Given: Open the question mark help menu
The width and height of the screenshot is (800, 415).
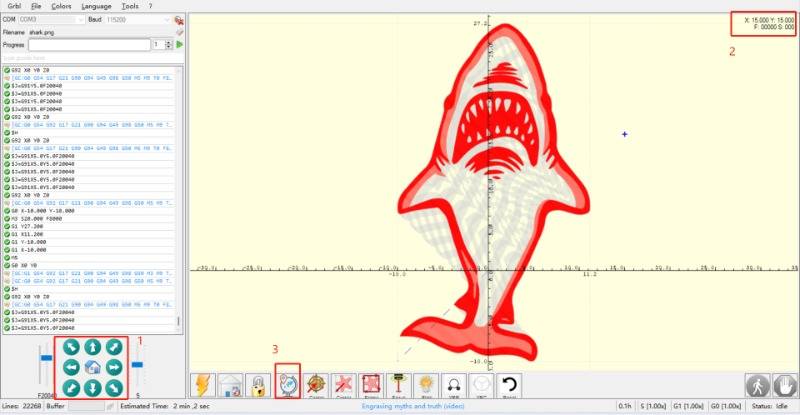Looking at the screenshot, I should (150, 6).
